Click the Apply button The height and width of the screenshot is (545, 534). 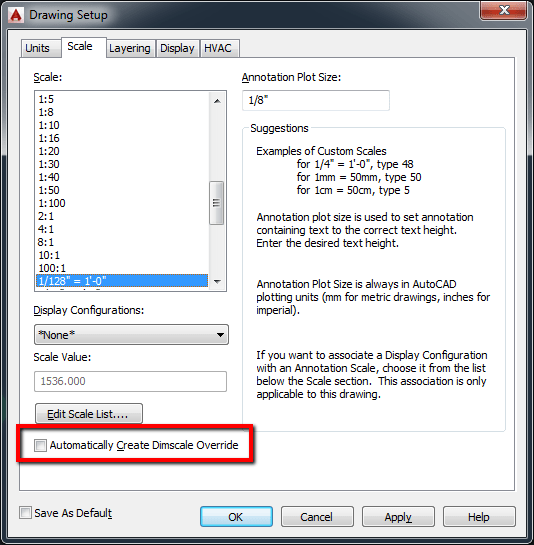[398, 517]
